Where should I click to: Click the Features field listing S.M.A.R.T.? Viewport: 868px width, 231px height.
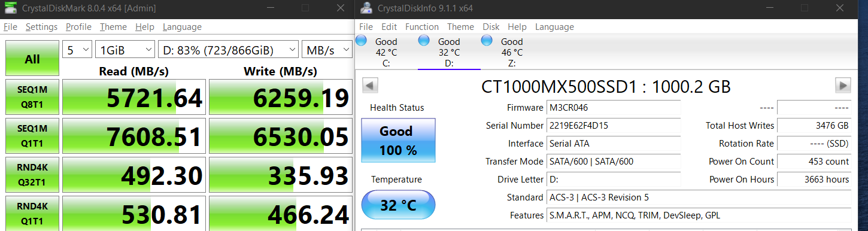(x=699, y=215)
